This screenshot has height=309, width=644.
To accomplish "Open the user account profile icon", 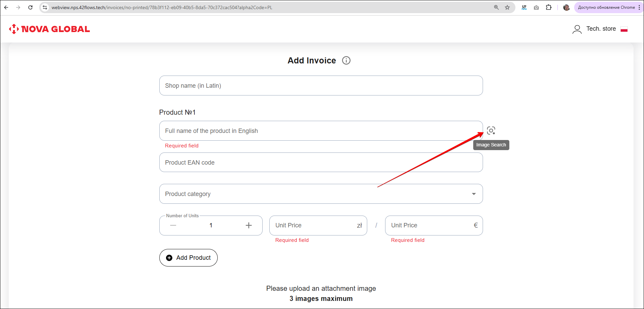I will tap(577, 29).
